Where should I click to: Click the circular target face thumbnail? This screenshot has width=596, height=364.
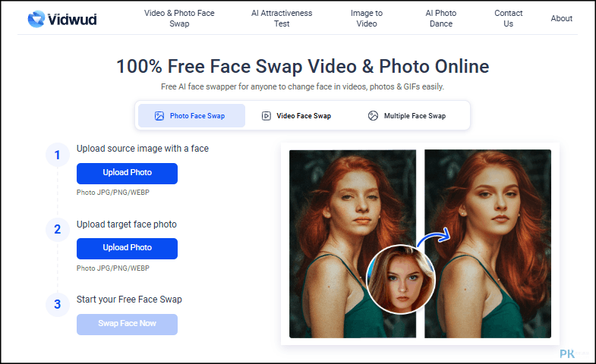point(401,279)
